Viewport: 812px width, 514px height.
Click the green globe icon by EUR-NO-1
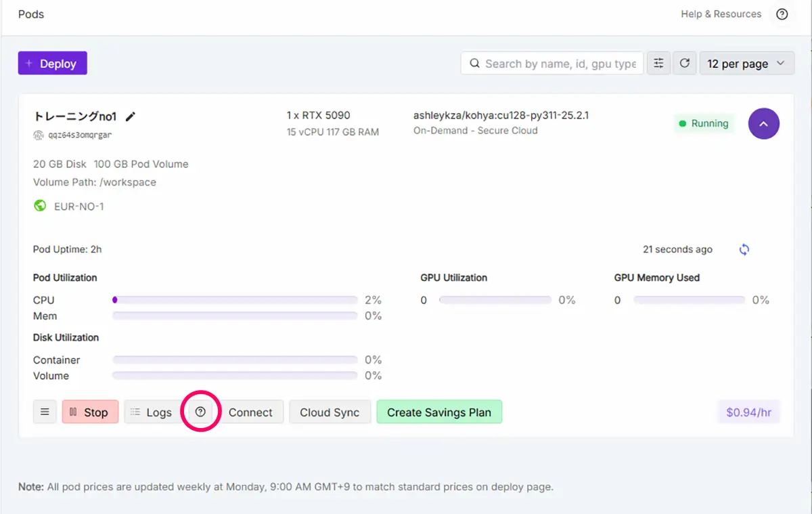pyautogui.click(x=40, y=206)
